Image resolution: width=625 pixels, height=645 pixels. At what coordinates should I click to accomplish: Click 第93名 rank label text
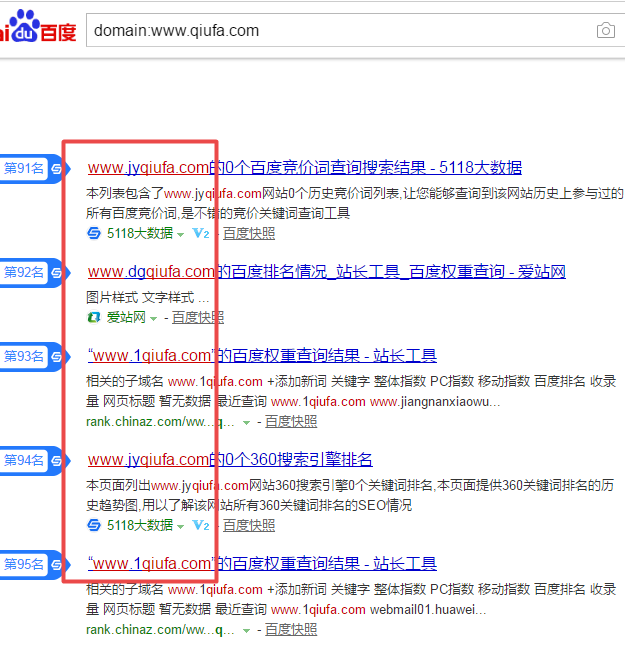[x=24, y=356]
